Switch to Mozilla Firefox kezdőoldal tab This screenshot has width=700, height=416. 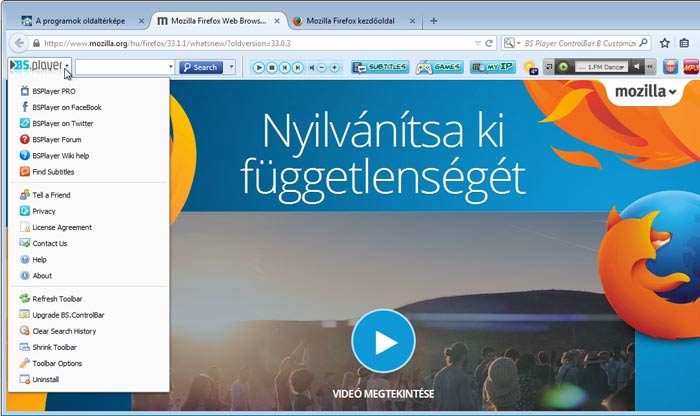click(350, 21)
